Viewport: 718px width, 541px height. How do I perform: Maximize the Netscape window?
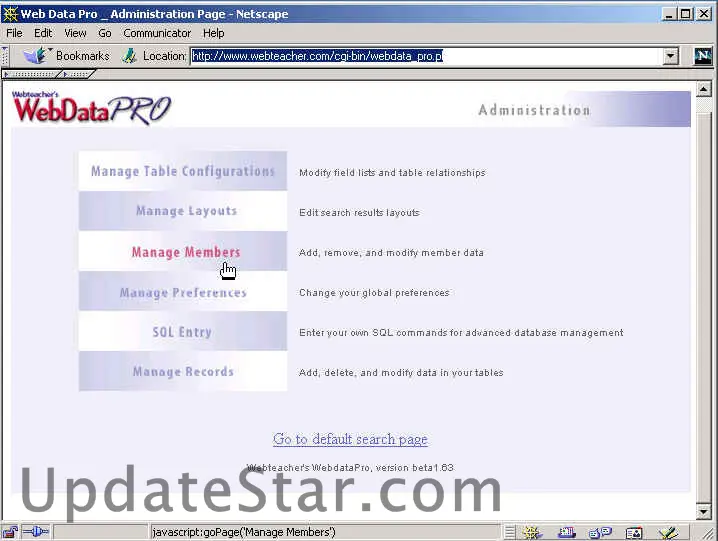[685, 14]
